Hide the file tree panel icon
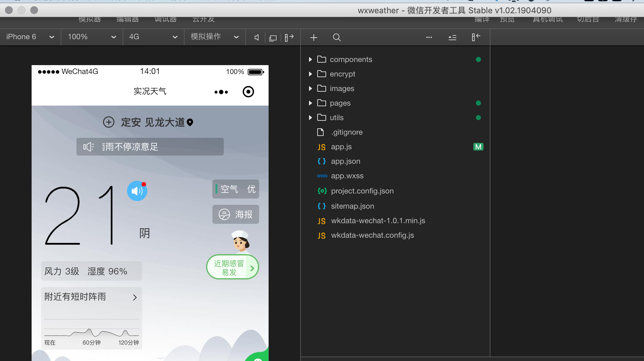Viewport: 644px width, 361px height. coord(476,37)
